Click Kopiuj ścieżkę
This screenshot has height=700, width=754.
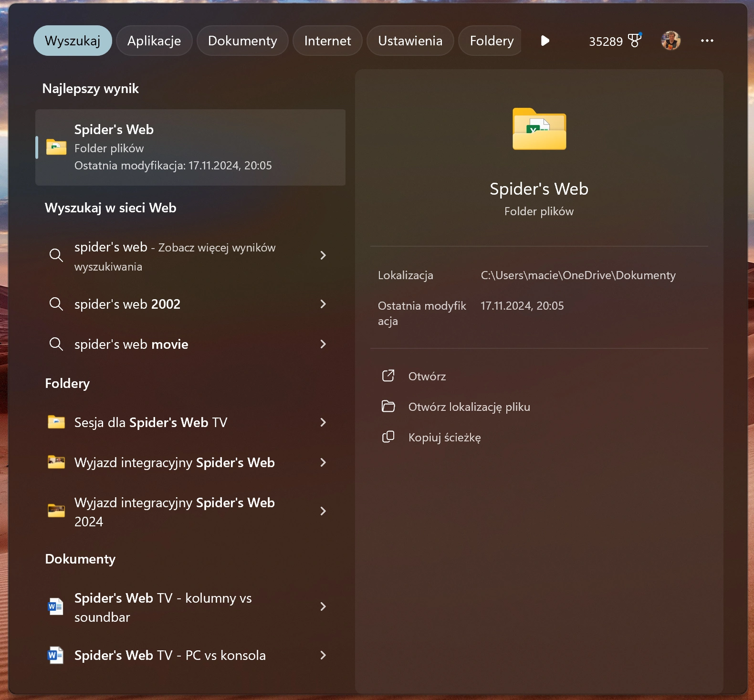[x=445, y=438]
